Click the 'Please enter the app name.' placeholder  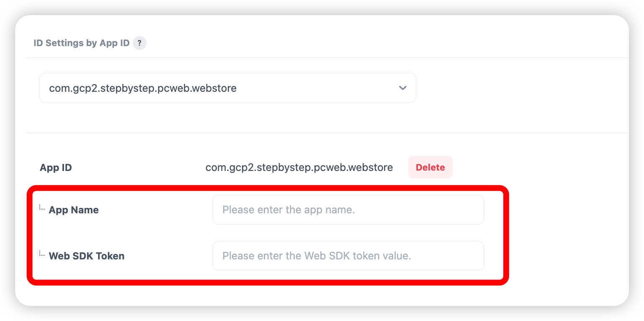tap(289, 210)
